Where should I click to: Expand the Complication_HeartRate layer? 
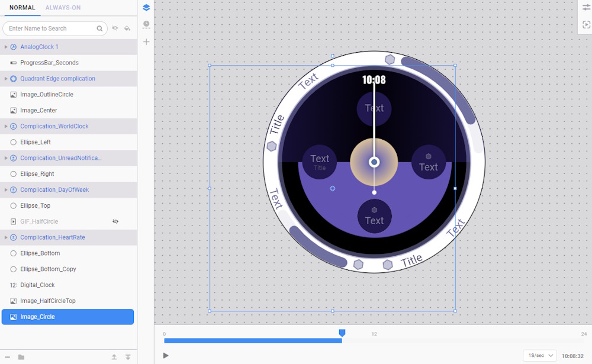(6, 237)
